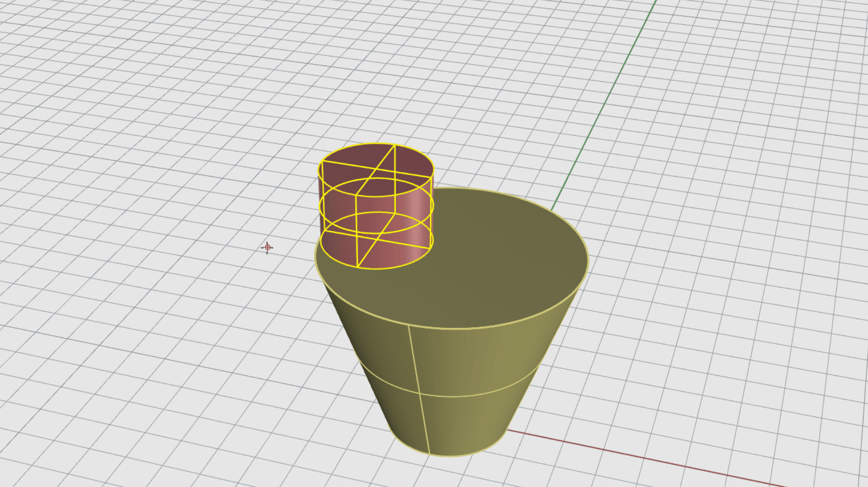Click where the red axis meets the cone base
The height and width of the screenshot is (487, 868).
(x=507, y=430)
